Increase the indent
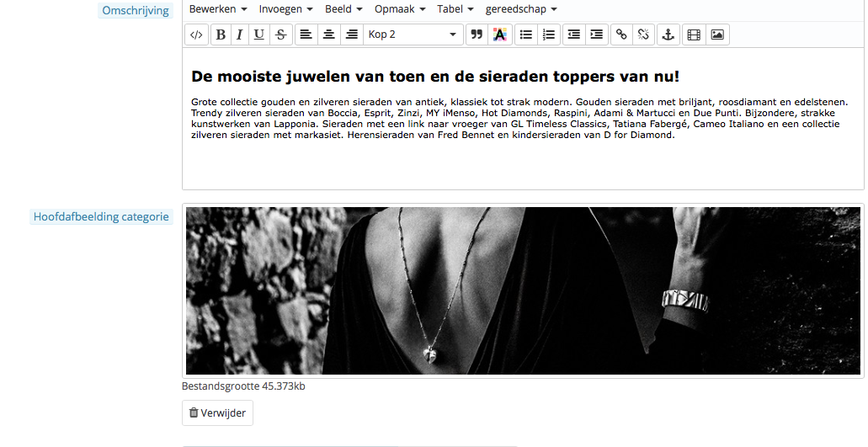Image resolution: width=868 pixels, height=447 pixels. click(x=597, y=35)
